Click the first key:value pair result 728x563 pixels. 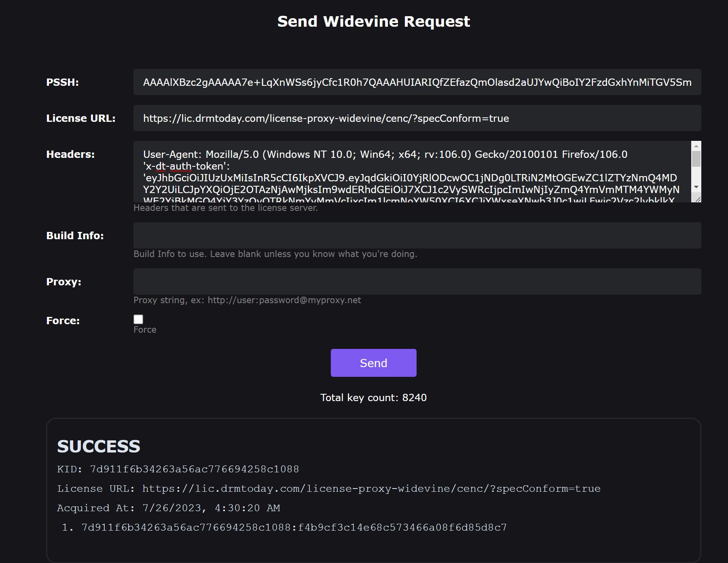coord(294,527)
